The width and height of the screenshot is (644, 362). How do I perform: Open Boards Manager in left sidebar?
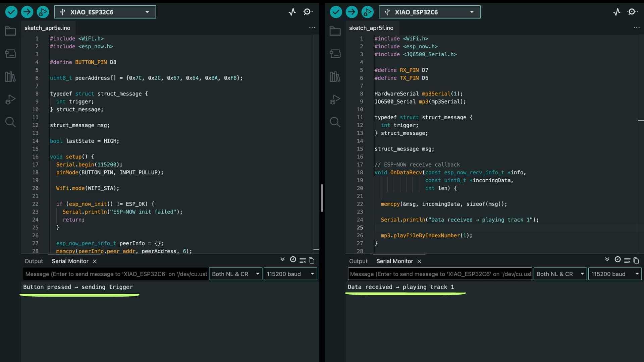pyautogui.click(x=10, y=54)
